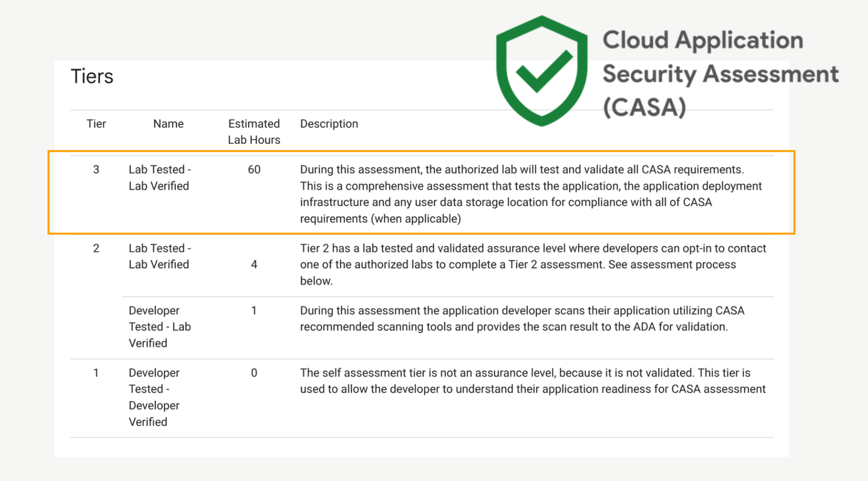
Task: Click the Estimated Lab Hours column header
Action: click(254, 132)
